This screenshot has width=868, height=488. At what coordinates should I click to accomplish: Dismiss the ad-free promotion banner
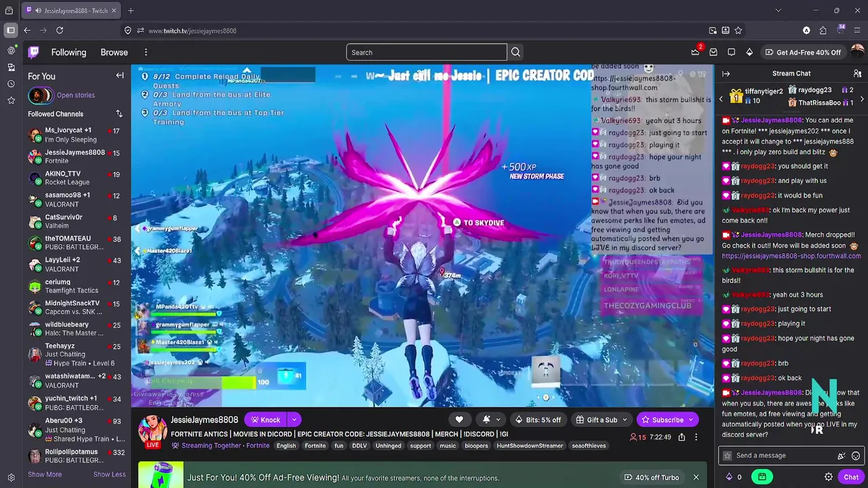click(696, 477)
